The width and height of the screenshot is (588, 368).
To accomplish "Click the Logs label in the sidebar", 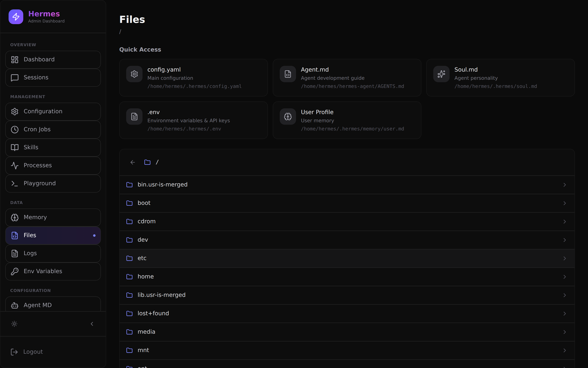I will [30, 254].
